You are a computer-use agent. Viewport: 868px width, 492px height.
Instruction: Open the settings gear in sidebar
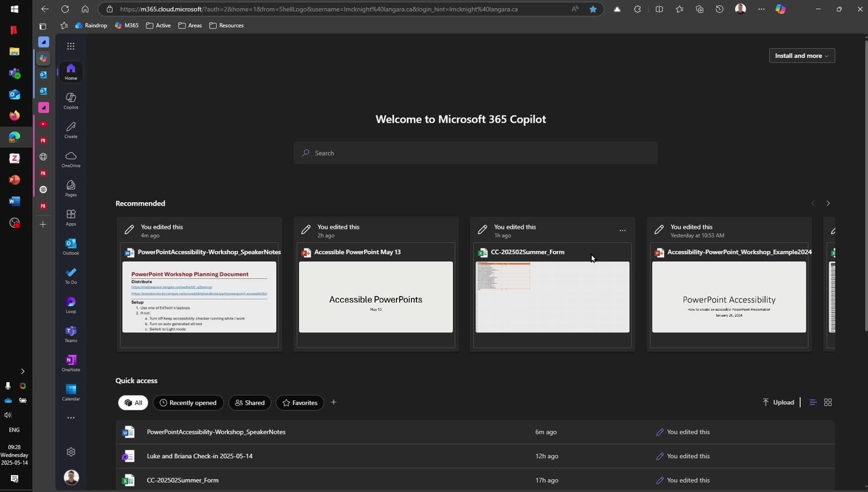click(71, 452)
